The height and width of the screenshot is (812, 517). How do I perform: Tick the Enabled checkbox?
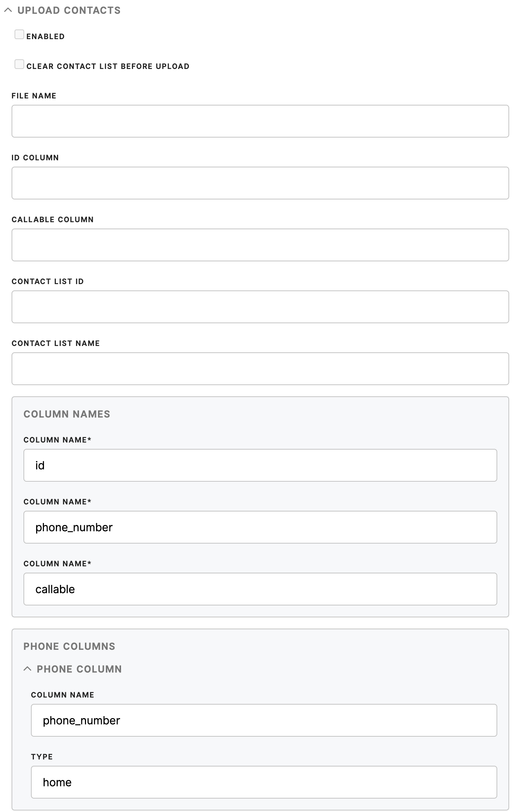point(19,34)
